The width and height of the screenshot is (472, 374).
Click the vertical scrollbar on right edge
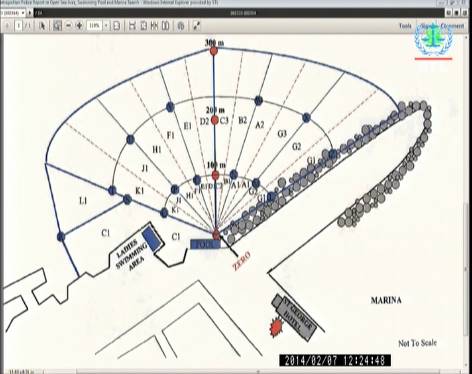click(x=468, y=200)
